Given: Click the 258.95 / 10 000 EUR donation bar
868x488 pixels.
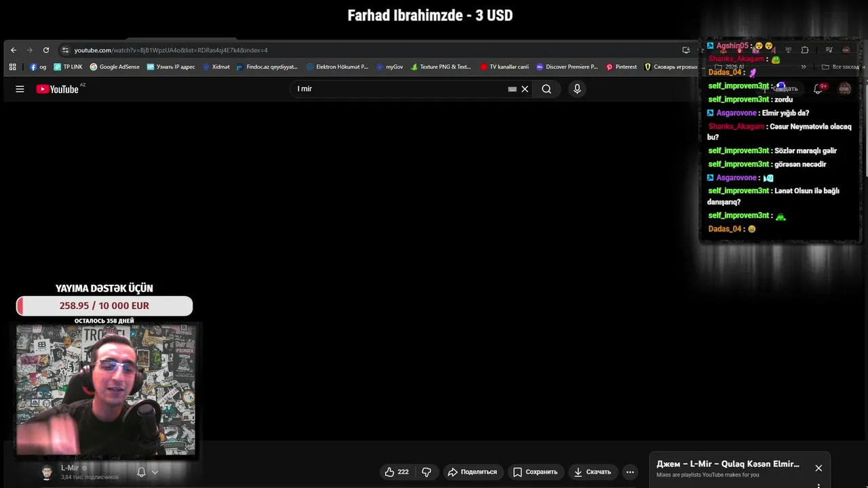Looking at the screenshot, I should 104,306.
